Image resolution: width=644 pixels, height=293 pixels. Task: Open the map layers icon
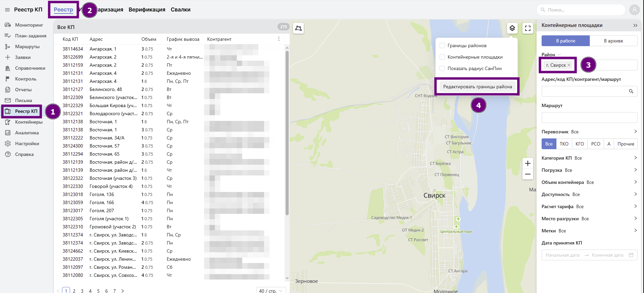[x=512, y=28]
